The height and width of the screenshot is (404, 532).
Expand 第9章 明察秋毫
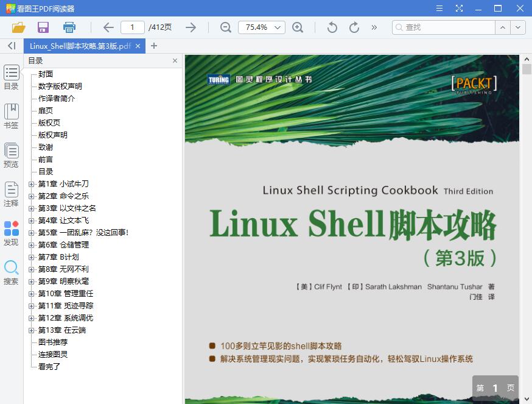[x=31, y=282]
